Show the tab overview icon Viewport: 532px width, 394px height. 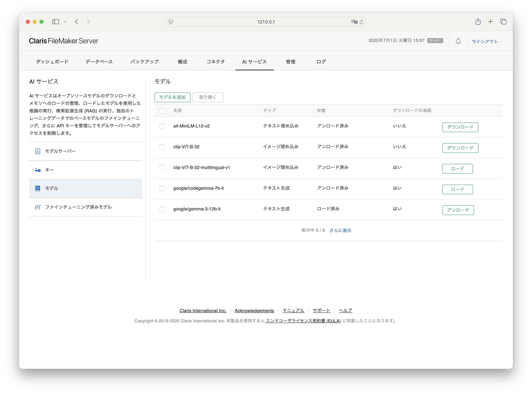(x=503, y=22)
